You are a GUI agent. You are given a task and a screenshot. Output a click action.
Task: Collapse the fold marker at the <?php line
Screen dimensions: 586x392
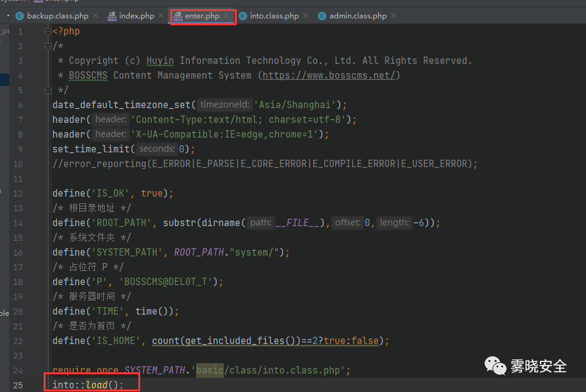[x=48, y=31]
